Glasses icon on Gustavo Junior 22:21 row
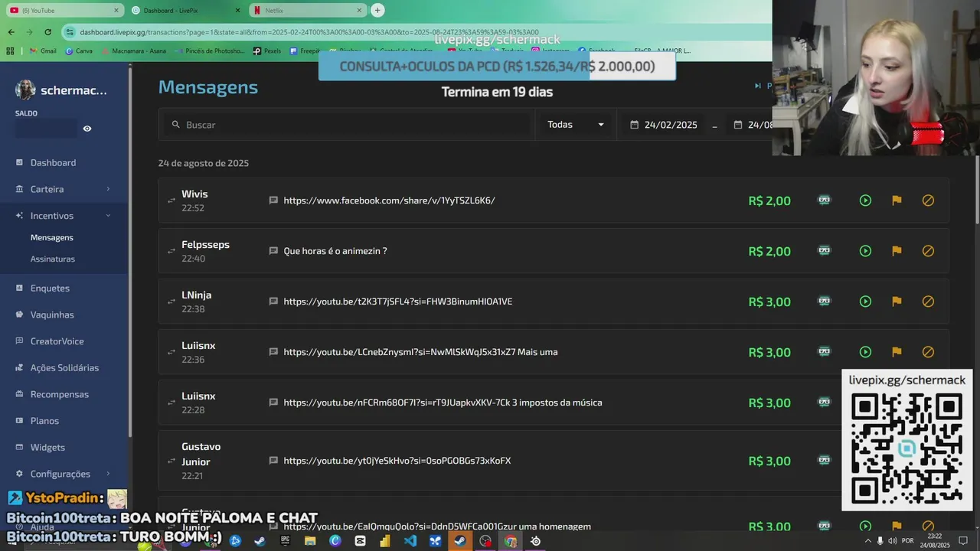The image size is (980, 551). tap(825, 460)
